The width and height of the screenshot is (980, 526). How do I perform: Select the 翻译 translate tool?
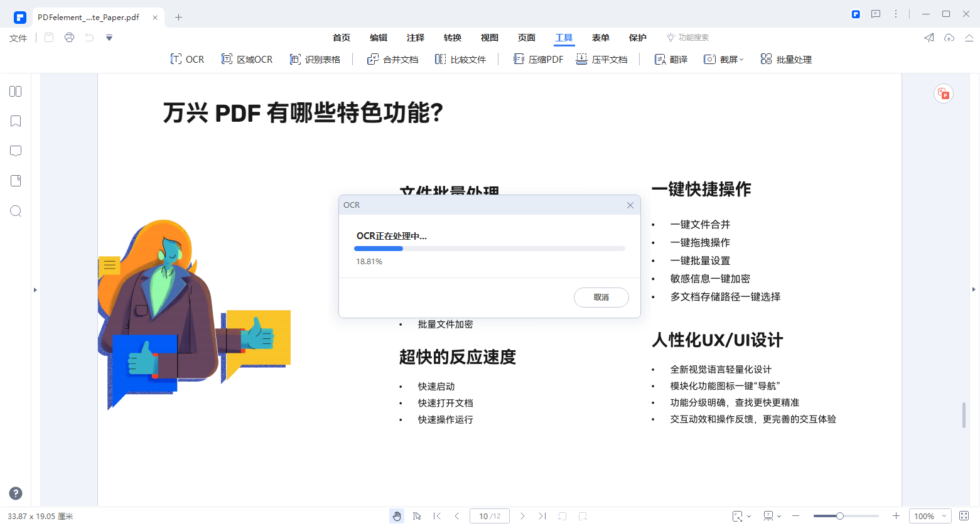[670, 58]
